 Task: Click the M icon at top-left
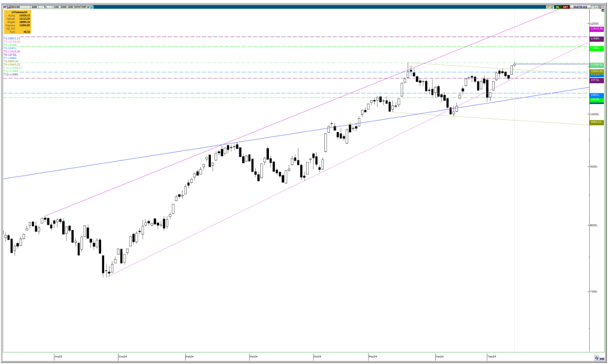click(x=5, y=7)
